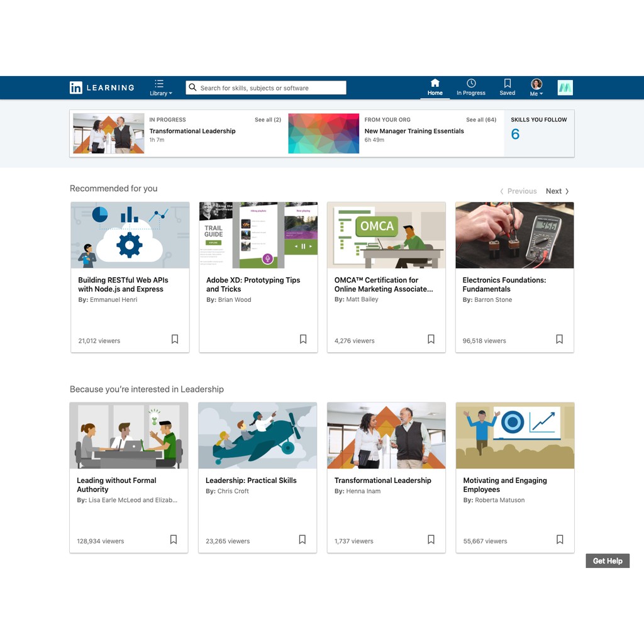Screen dimensions: 644x644
Task: Open the Library dropdown
Action: tap(161, 92)
